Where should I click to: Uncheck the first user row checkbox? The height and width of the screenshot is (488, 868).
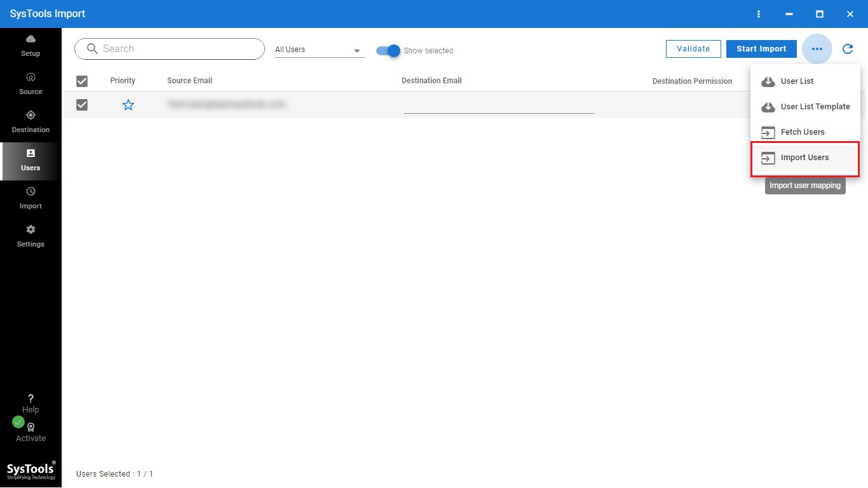click(82, 105)
